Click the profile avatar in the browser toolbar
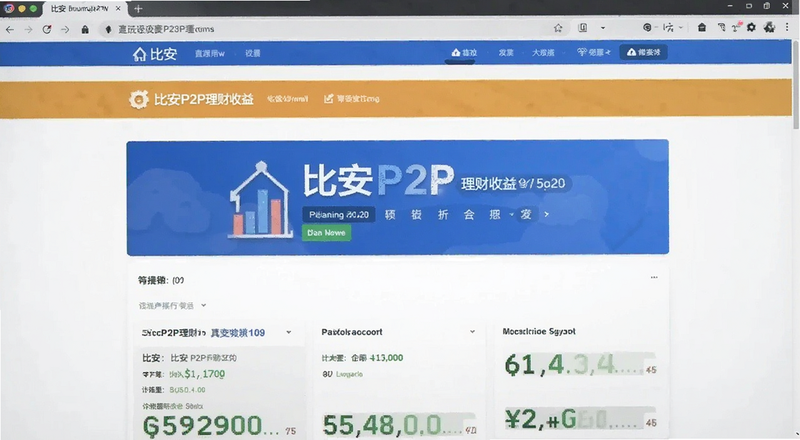 tap(769, 28)
